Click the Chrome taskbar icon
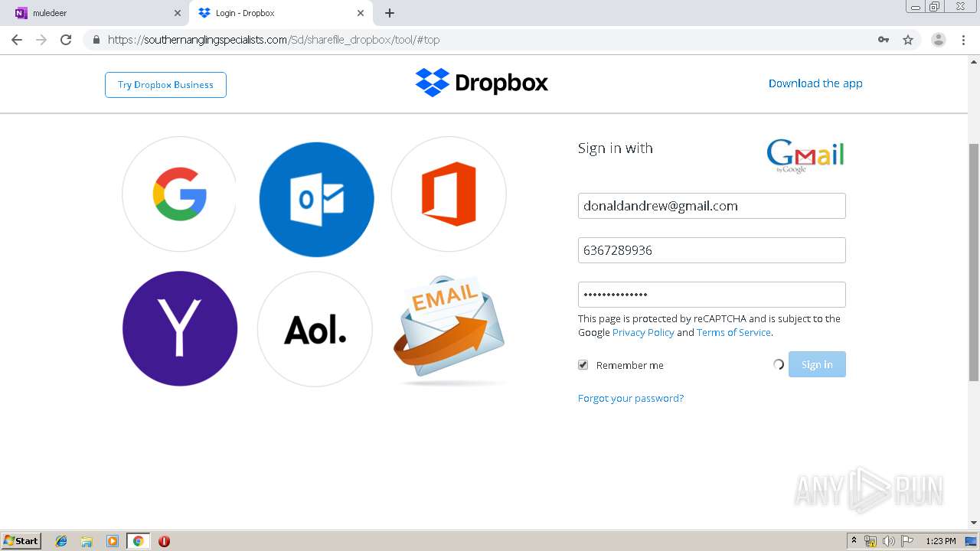The height and width of the screenshot is (551, 980). [x=138, y=541]
